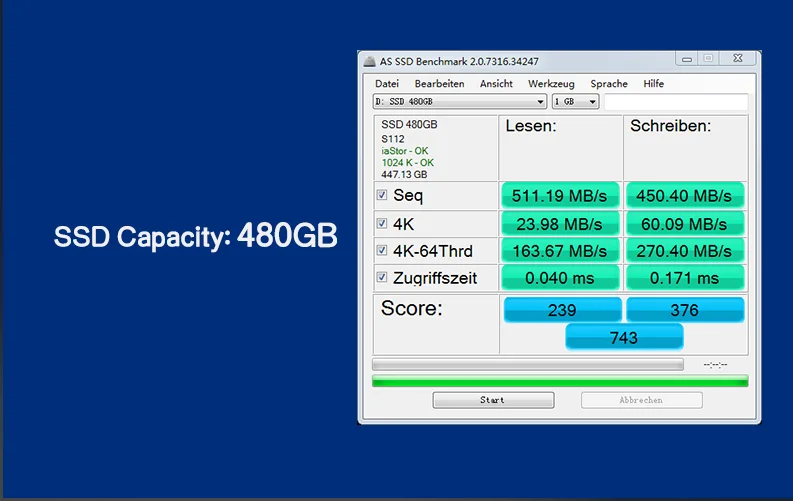The image size is (793, 501).
Task: Minimize the AS SSD Benchmark window
Action: pos(686,59)
